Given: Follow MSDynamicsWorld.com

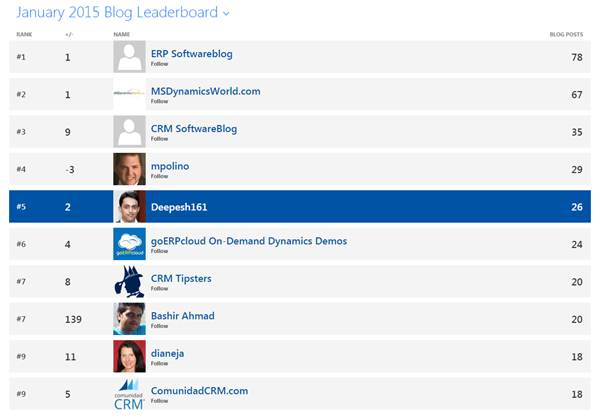Looking at the screenshot, I should 158,101.
